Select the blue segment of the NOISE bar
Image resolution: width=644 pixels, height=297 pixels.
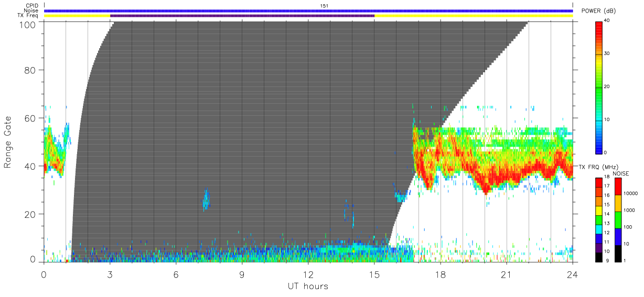click(x=617, y=237)
